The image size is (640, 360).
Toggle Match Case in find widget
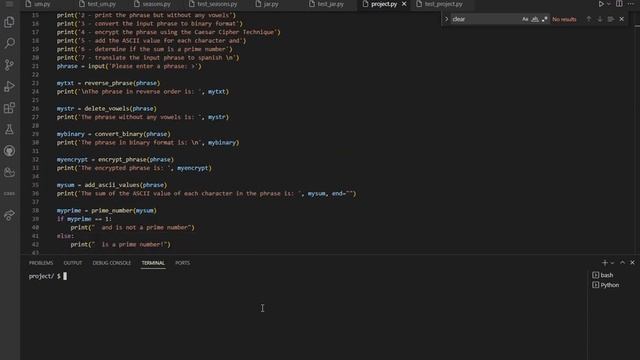(525, 19)
